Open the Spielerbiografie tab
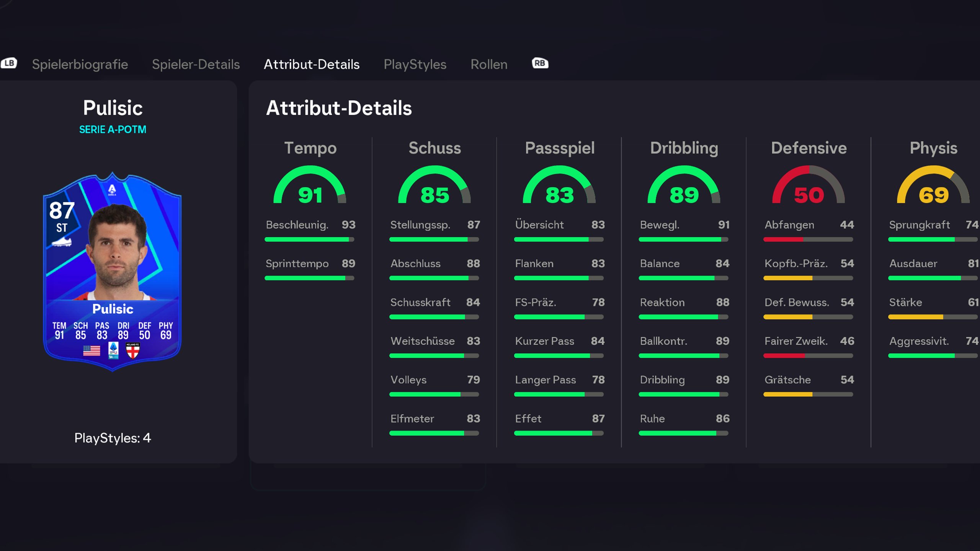Viewport: 980px width, 551px height. (80, 64)
